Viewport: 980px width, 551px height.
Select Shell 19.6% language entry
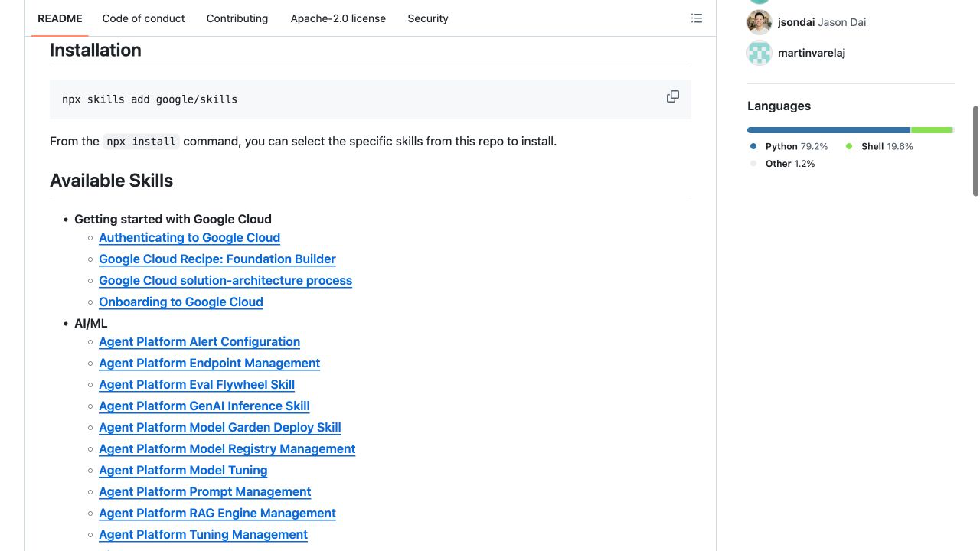[x=880, y=146]
